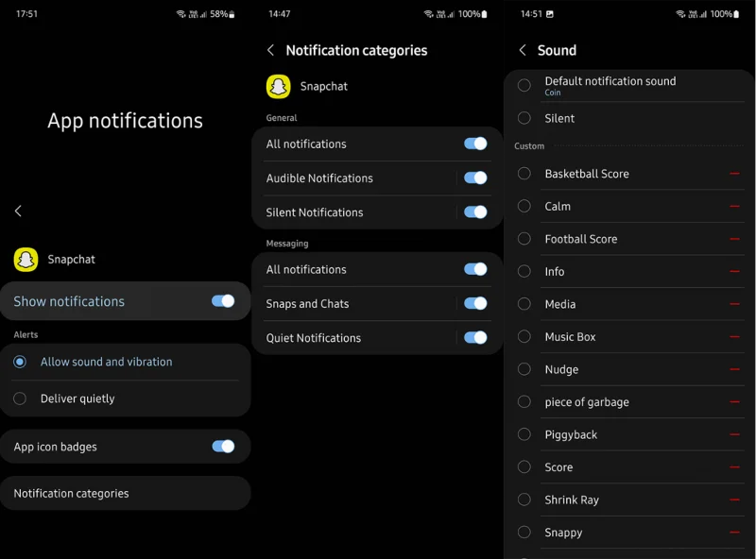Remove Score custom sound
The width and height of the screenshot is (756, 559).
(734, 467)
